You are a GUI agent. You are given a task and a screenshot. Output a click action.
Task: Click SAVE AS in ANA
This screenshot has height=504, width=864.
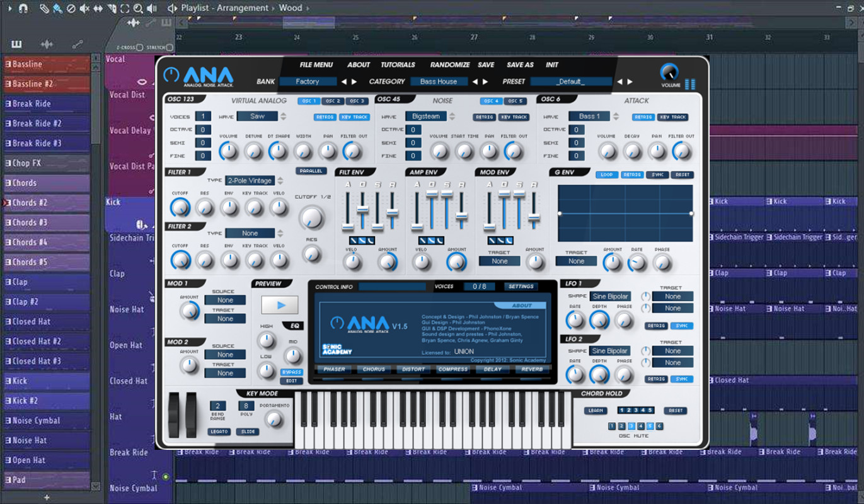pos(520,65)
